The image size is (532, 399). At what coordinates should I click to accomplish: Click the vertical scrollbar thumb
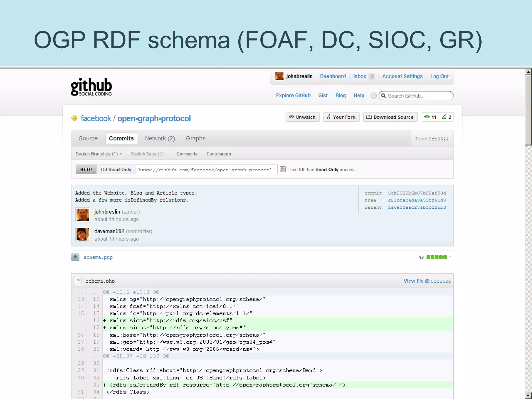(x=528, y=110)
